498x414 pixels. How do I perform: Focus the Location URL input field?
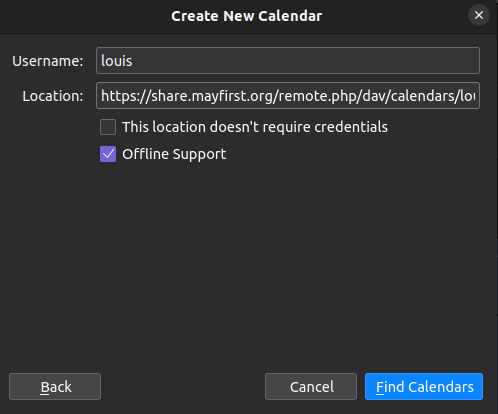tap(288, 96)
